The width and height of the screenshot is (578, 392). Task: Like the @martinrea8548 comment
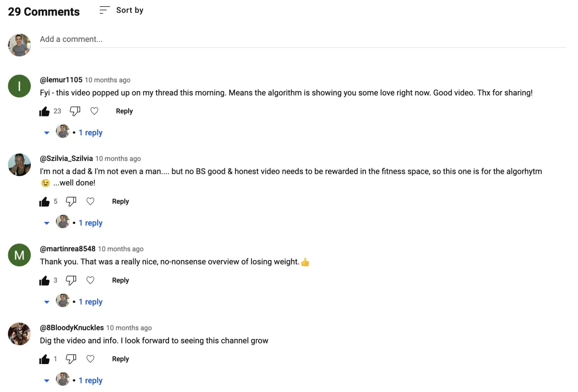pos(45,280)
